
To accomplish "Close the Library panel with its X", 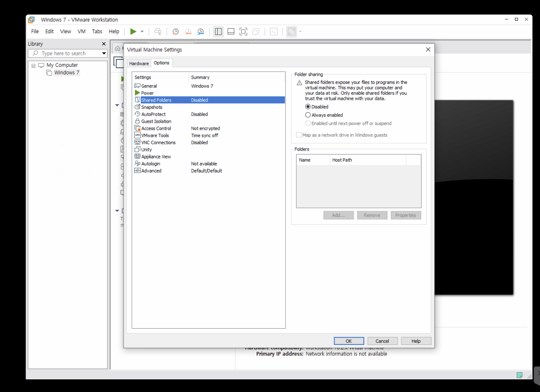I will click(104, 44).
